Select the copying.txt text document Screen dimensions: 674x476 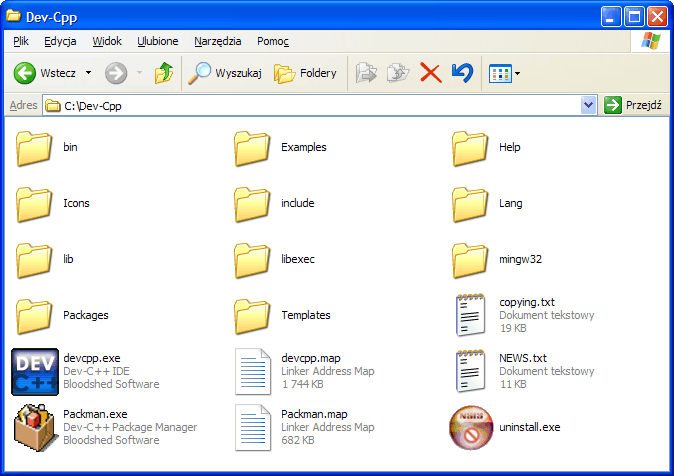click(470, 314)
